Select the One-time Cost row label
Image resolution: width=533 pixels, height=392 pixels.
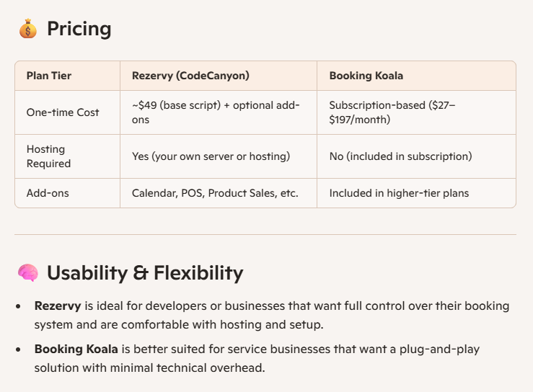(x=63, y=112)
